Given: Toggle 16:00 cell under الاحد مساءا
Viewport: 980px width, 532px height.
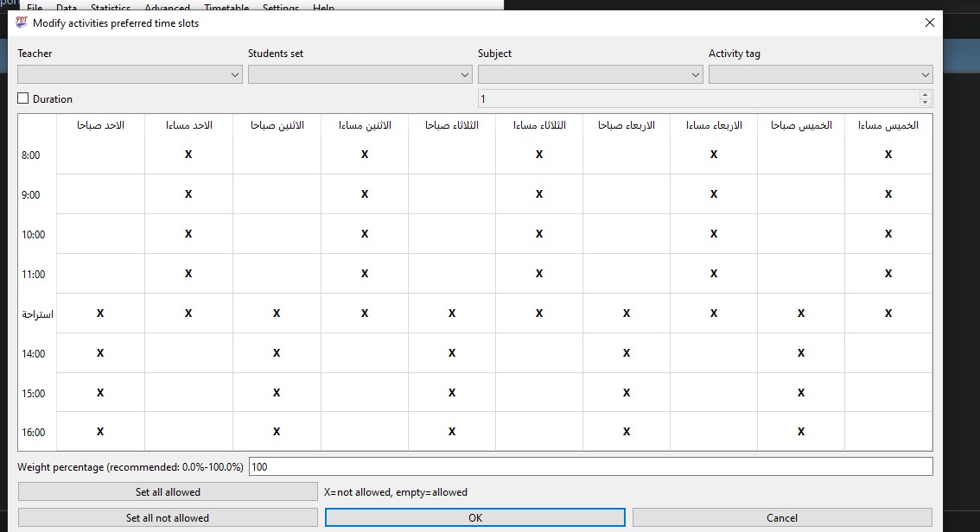Looking at the screenshot, I should 188,432.
